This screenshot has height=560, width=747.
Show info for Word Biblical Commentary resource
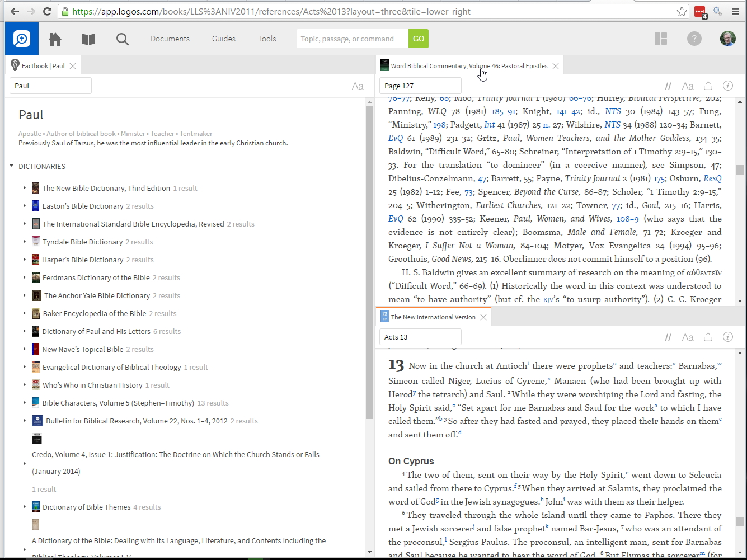(x=728, y=86)
